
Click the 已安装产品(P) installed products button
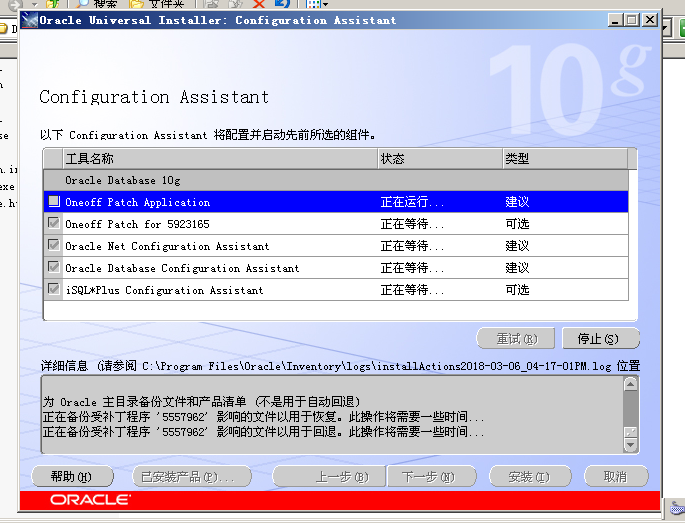pyautogui.click(x=192, y=476)
